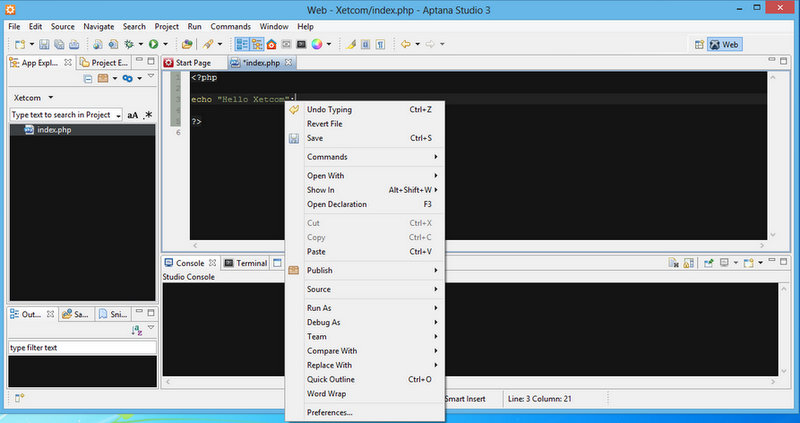Click the Pin Console icon
Screen dimensions: 800x423
[x=709, y=263]
